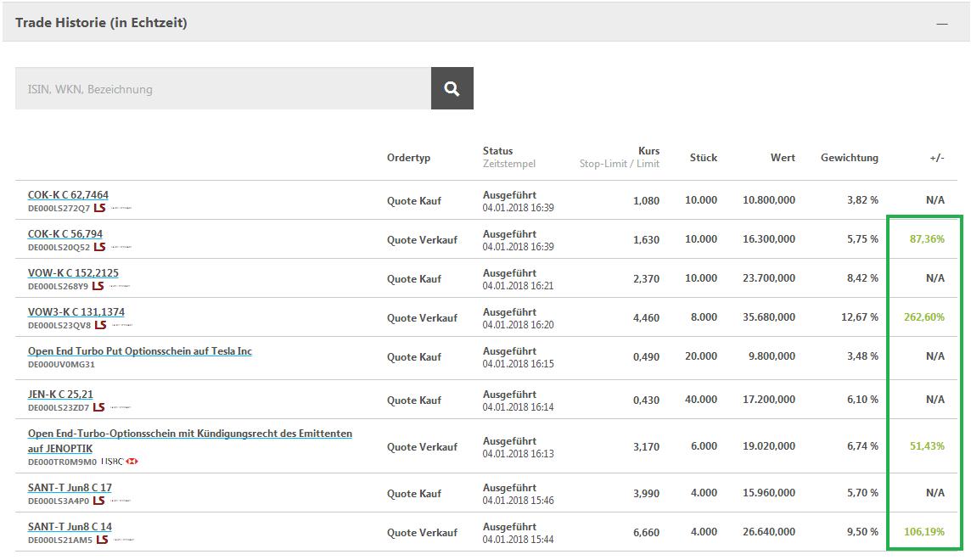Screen dimensions: 971x560
Task: Click the magnifier search button
Action: (x=452, y=88)
